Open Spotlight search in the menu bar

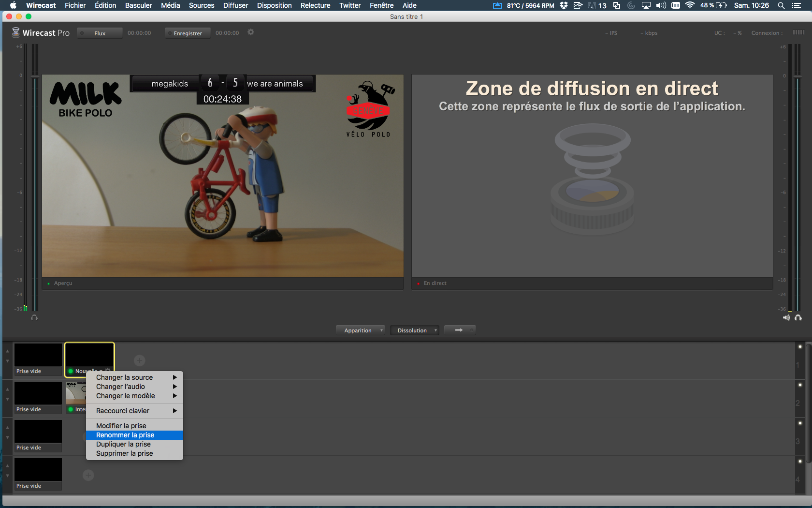click(x=781, y=5)
